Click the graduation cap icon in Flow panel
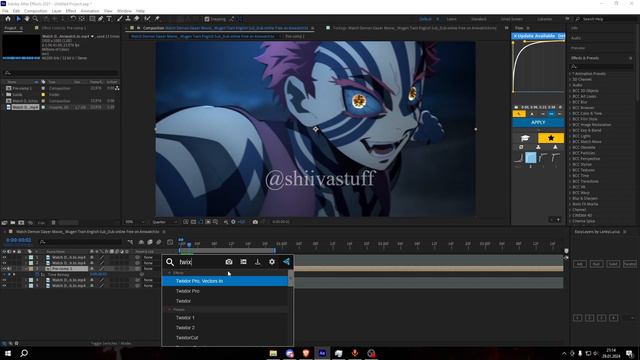This screenshot has height=360, width=640. (x=525, y=138)
